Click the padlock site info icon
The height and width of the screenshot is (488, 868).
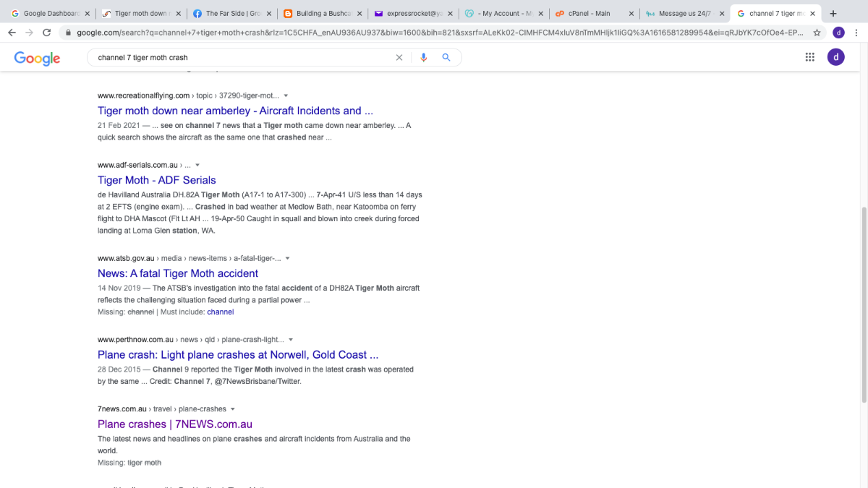click(68, 33)
